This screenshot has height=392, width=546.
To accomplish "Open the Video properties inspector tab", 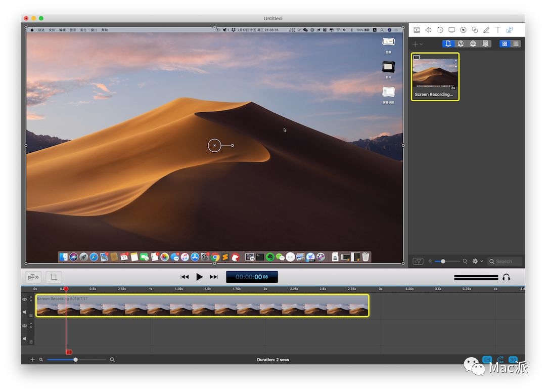I will pyautogui.click(x=417, y=30).
